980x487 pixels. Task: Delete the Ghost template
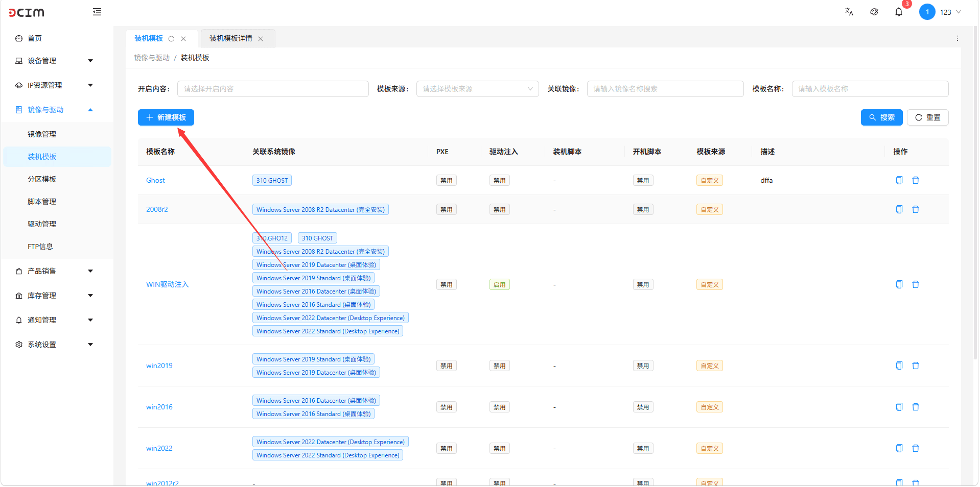[916, 180]
